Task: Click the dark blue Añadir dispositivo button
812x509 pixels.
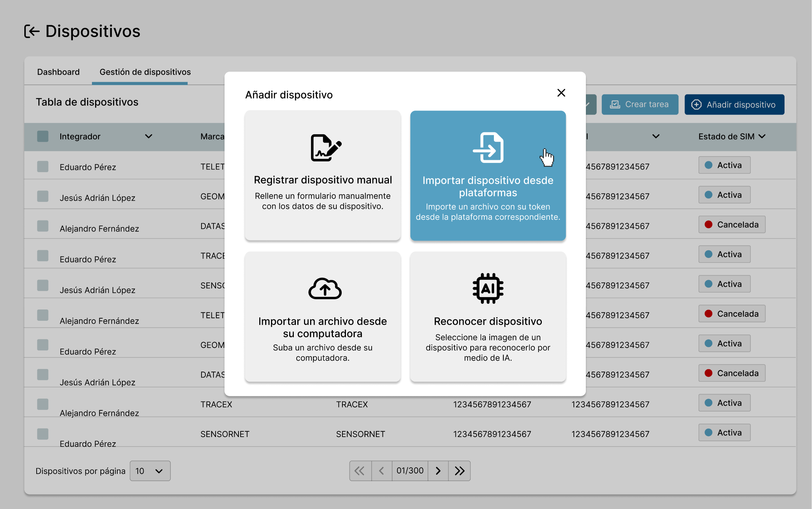Action: click(x=734, y=104)
